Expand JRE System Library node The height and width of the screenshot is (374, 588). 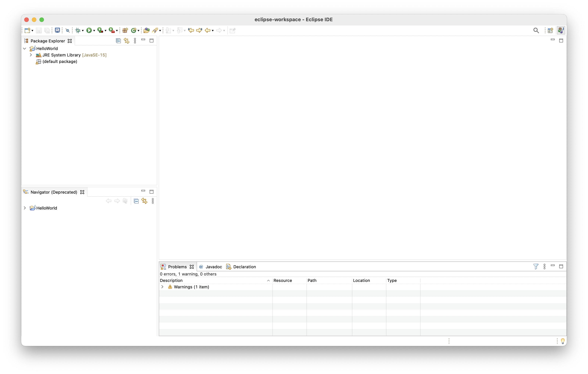(31, 55)
